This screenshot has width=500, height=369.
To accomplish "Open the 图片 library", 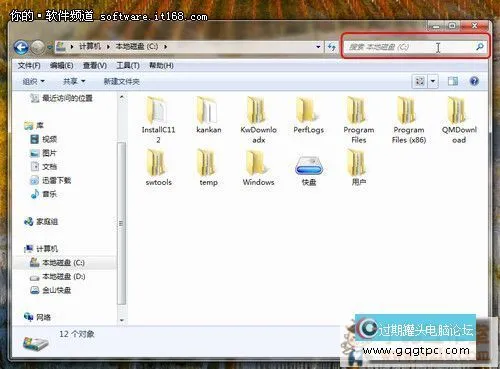I will 43,153.
